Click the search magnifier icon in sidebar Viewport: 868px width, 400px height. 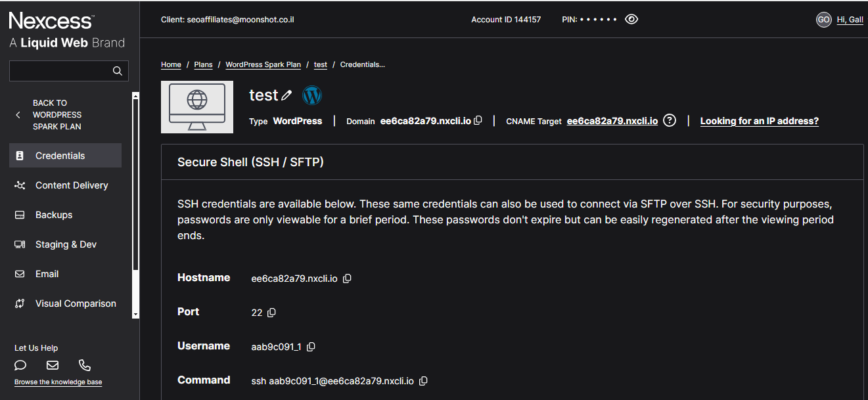[118, 71]
